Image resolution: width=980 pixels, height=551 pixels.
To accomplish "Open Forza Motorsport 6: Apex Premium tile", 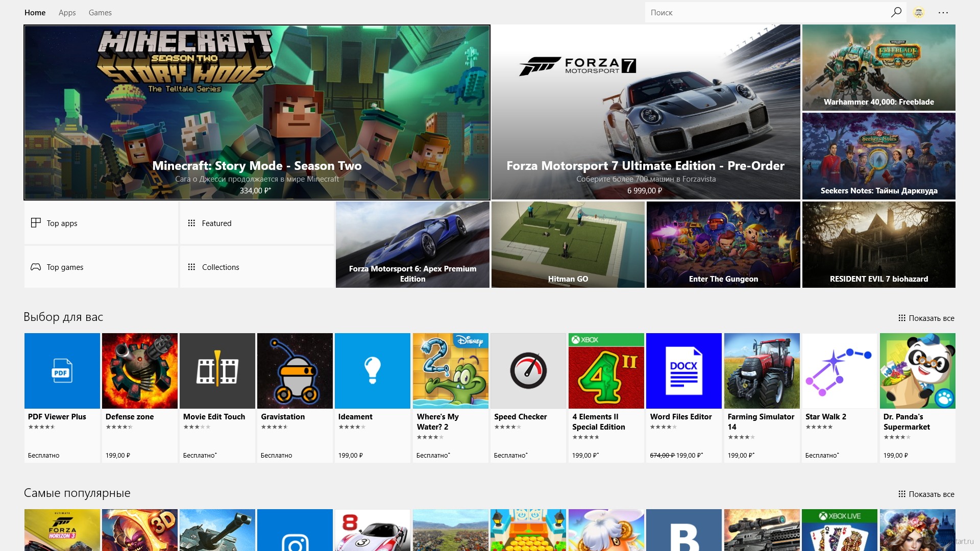I will pos(412,244).
